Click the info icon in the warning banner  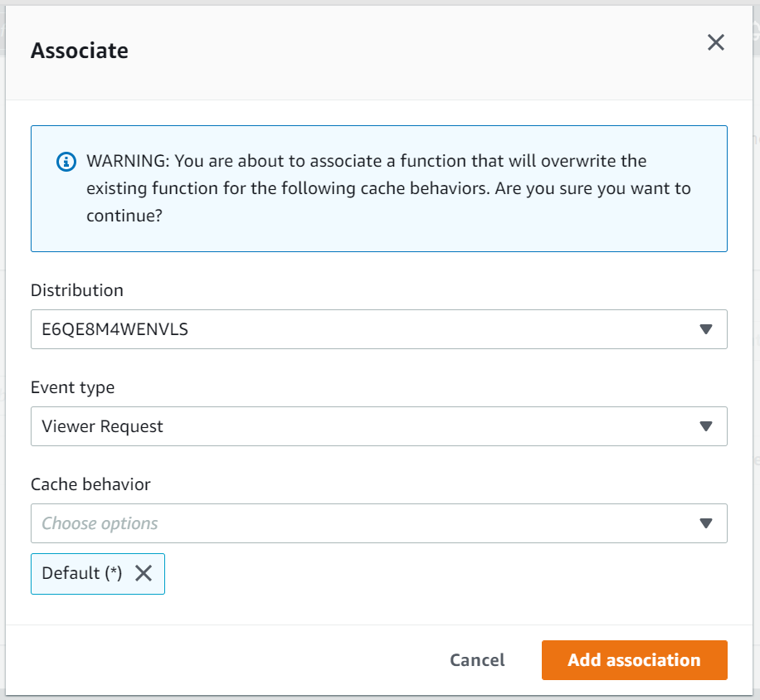click(66, 161)
